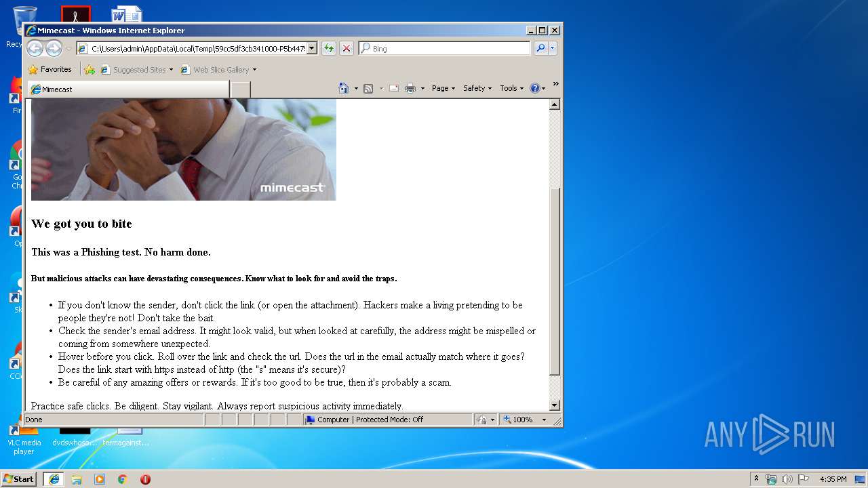
Task: Open the Web Slice Gallery link
Action: click(216, 70)
